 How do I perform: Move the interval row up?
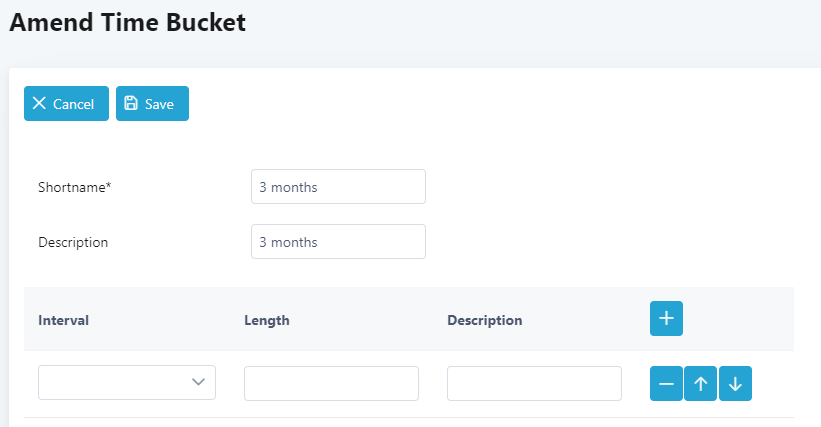(x=701, y=384)
